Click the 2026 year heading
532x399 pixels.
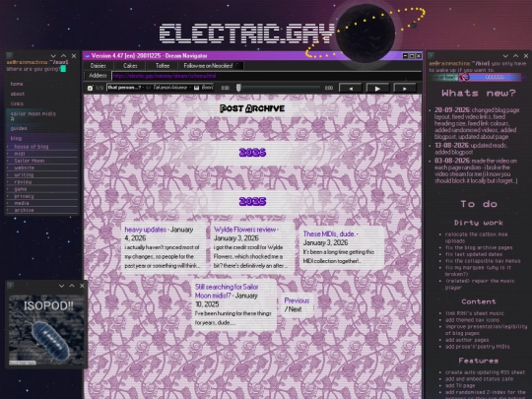coord(252,153)
